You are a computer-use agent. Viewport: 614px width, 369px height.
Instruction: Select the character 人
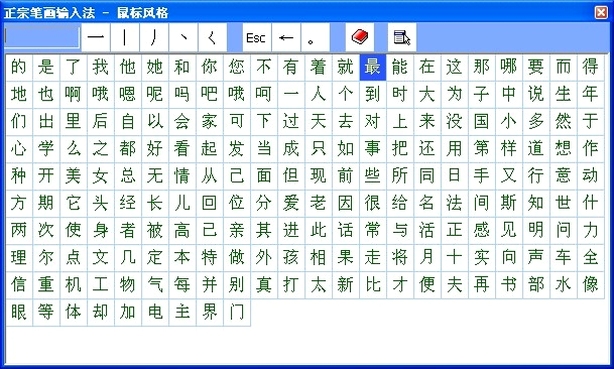[x=318, y=94]
